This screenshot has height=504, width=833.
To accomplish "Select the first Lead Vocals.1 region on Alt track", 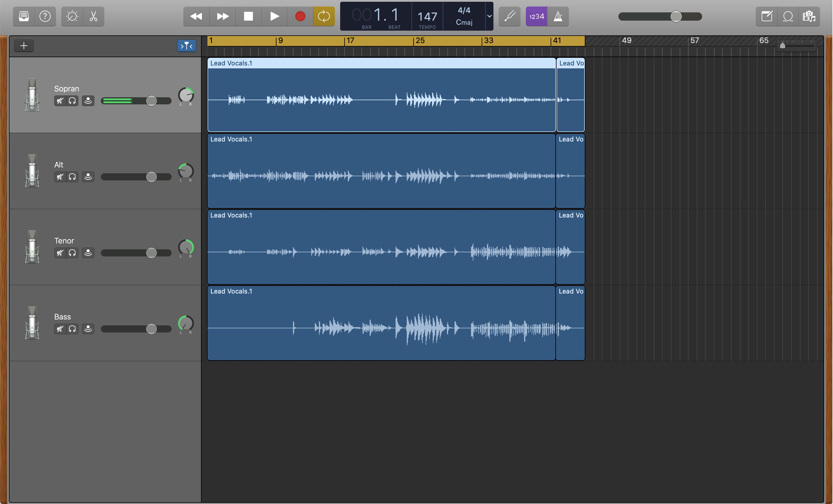I will (x=381, y=171).
